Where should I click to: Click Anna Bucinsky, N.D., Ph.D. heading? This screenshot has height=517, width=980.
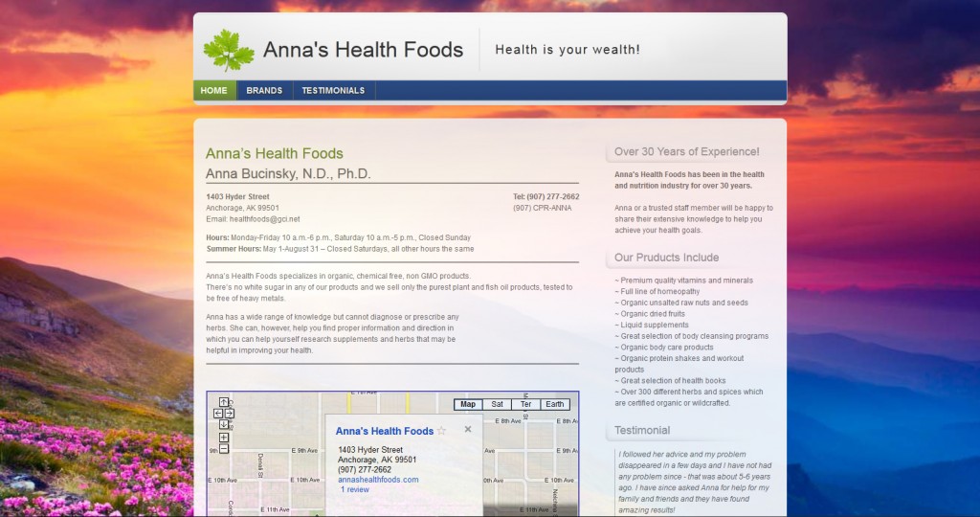(x=288, y=174)
